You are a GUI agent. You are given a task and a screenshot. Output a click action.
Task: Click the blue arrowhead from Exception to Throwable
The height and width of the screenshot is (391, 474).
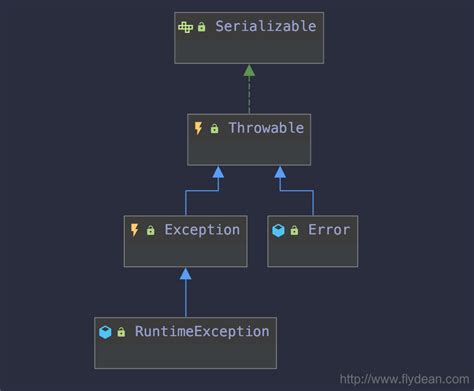pyautogui.click(x=218, y=172)
